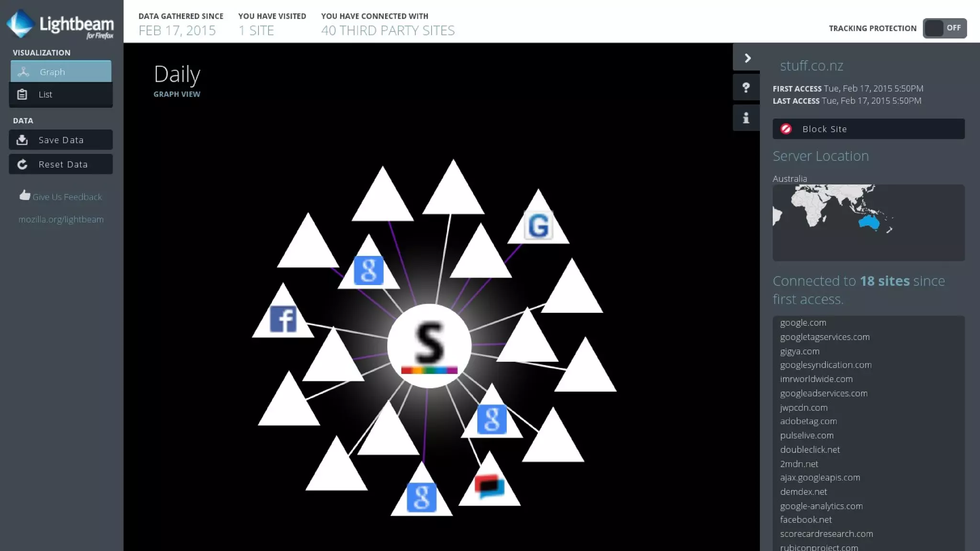Switch to List visualization

tap(61, 94)
